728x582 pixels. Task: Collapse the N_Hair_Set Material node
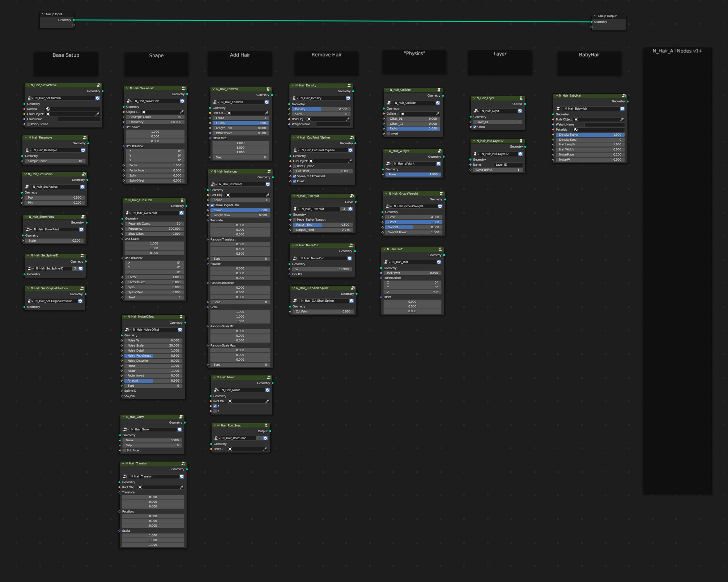click(x=28, y=85)
